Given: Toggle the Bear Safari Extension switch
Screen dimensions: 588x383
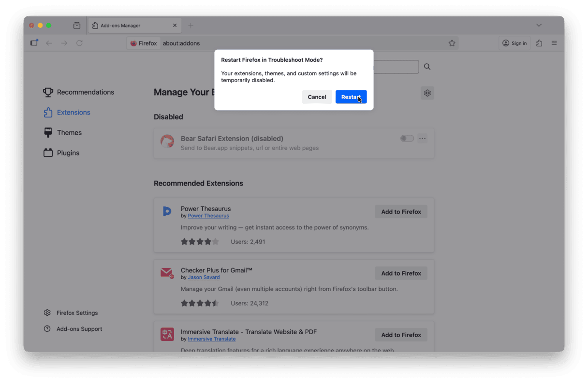Looking at the screenshot, I should 407,139.
